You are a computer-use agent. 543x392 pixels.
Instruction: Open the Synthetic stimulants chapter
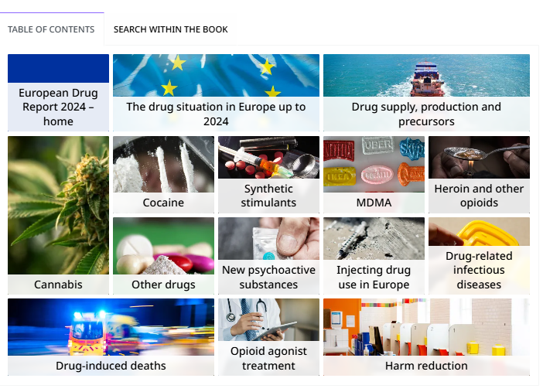coord(268,175)
